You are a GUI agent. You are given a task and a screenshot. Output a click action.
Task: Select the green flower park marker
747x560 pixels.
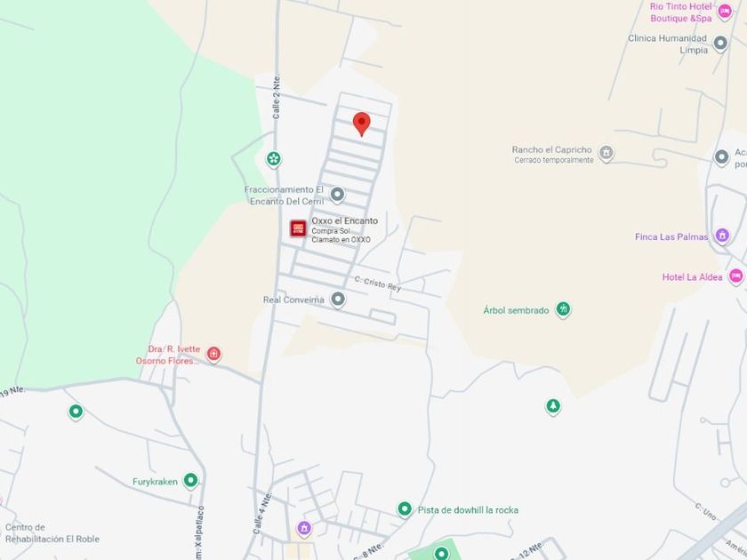point(273,159)
